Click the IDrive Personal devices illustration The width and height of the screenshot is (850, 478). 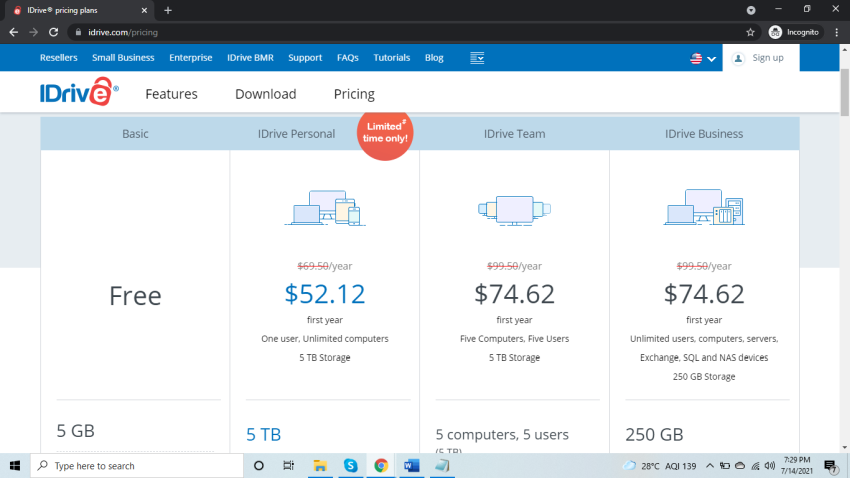[325, 208]
